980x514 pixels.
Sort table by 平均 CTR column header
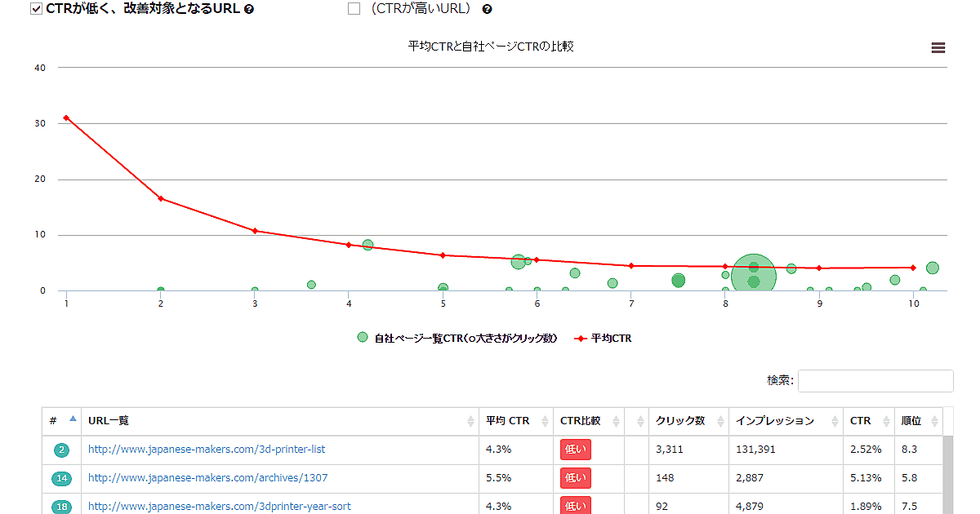point(514,421)
